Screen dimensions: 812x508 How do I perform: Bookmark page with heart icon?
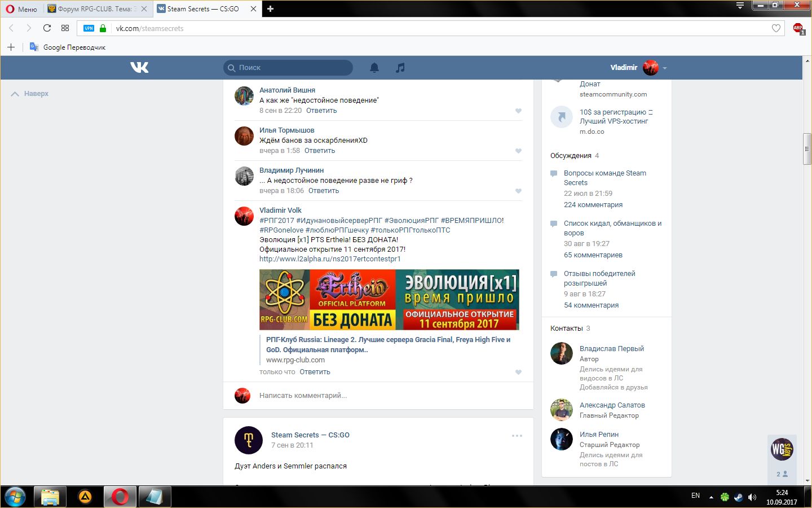[x=776, y=28]
